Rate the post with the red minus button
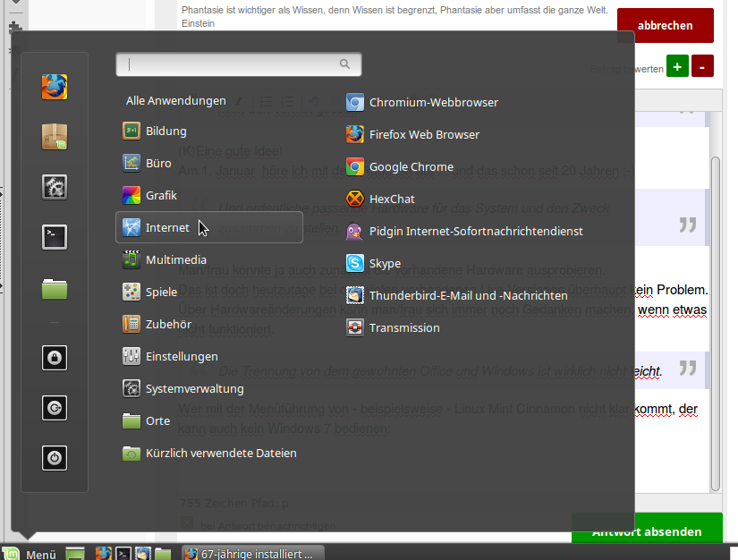This screenshot has height=560, width=738. pos(702,66)
